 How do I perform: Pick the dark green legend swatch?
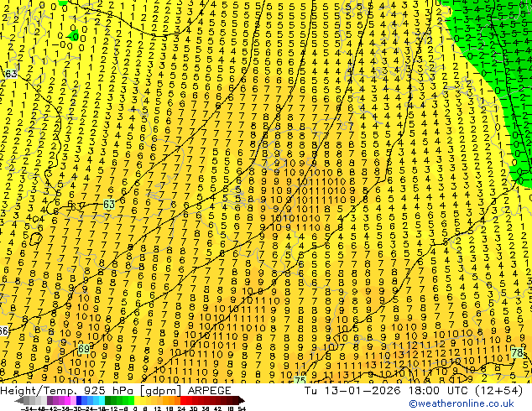(x=107, y=400)
